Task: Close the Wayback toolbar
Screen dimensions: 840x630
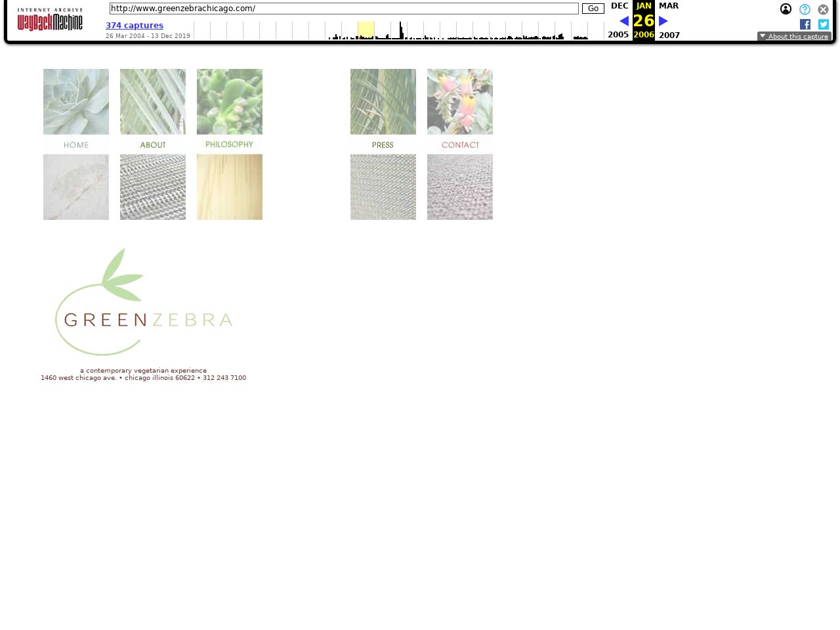Action: click(x=823, y=9)
